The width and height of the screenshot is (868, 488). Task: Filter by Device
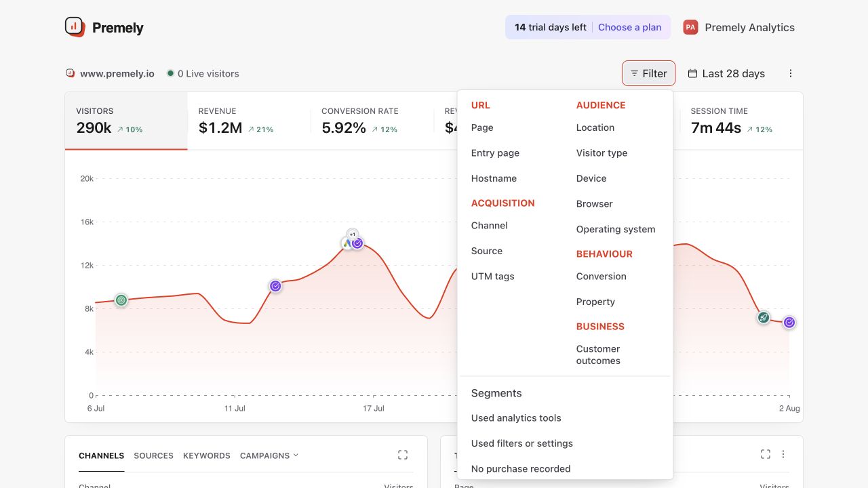click(x=591, y=178)
